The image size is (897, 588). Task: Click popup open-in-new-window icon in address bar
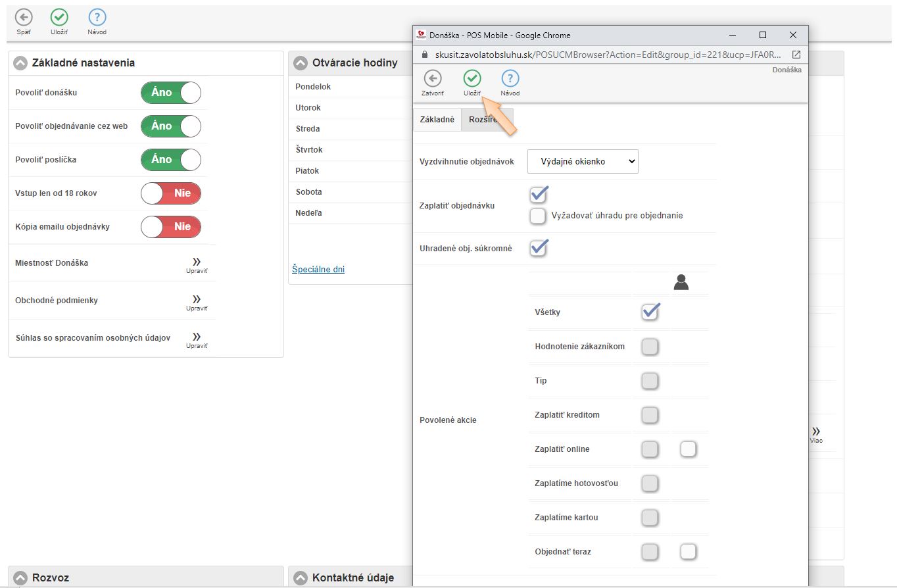796,55
